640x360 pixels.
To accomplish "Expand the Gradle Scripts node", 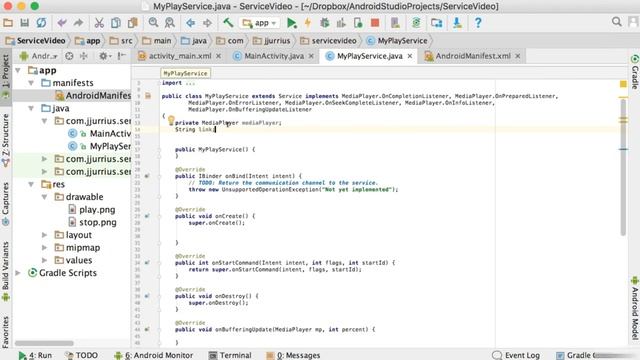I will (x=18, y=273).
